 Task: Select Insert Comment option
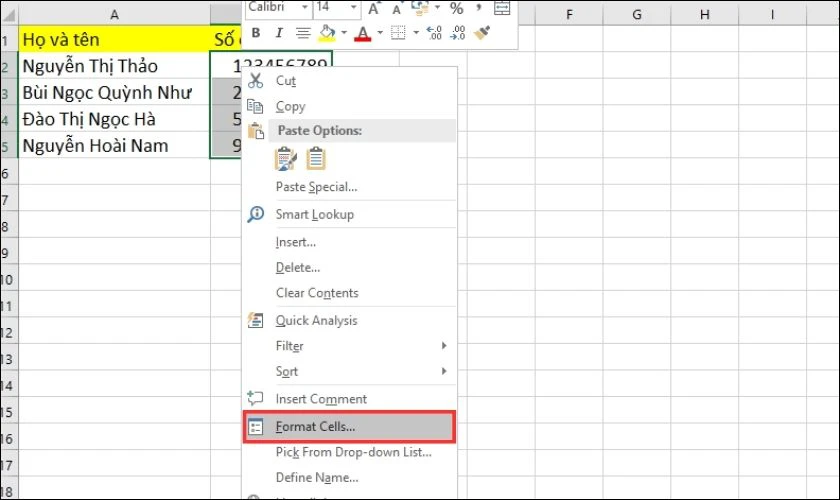point(350,399)
